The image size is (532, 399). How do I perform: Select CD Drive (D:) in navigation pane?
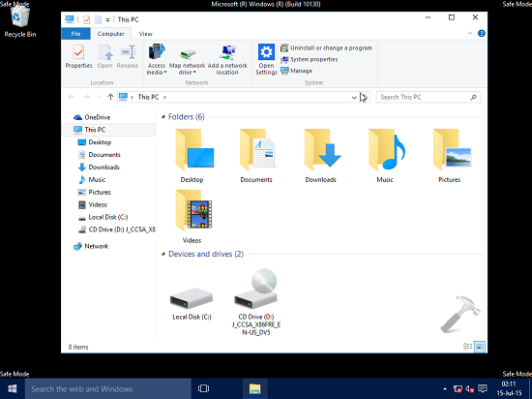[116, 230]
